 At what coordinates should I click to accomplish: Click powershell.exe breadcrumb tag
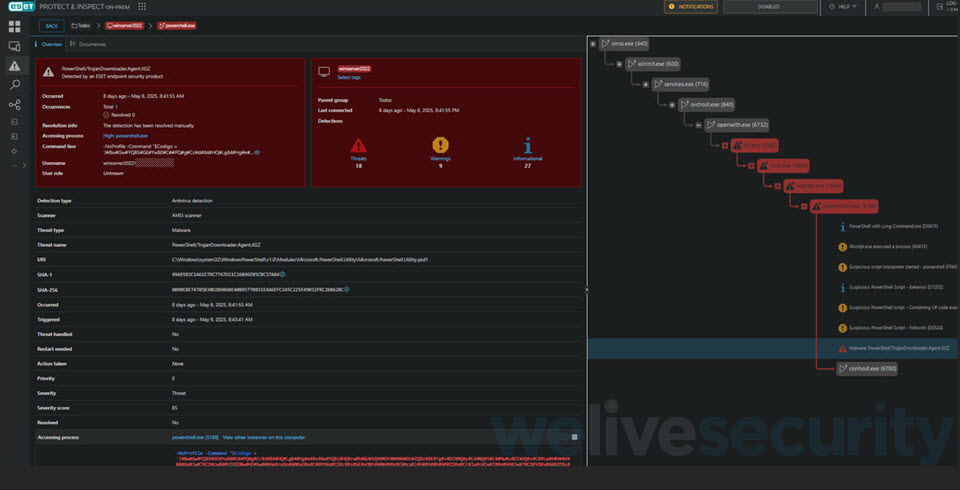coord(177,26)
